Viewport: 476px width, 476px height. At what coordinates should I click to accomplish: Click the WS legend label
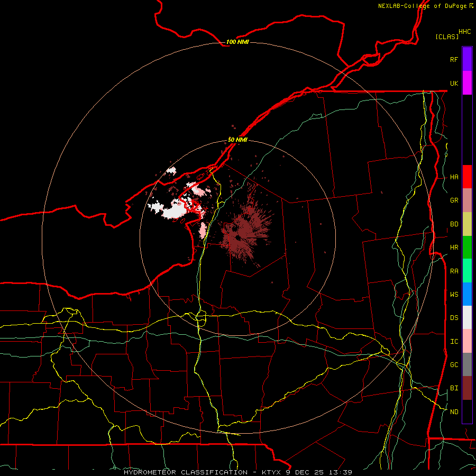(x=454, y=294)
